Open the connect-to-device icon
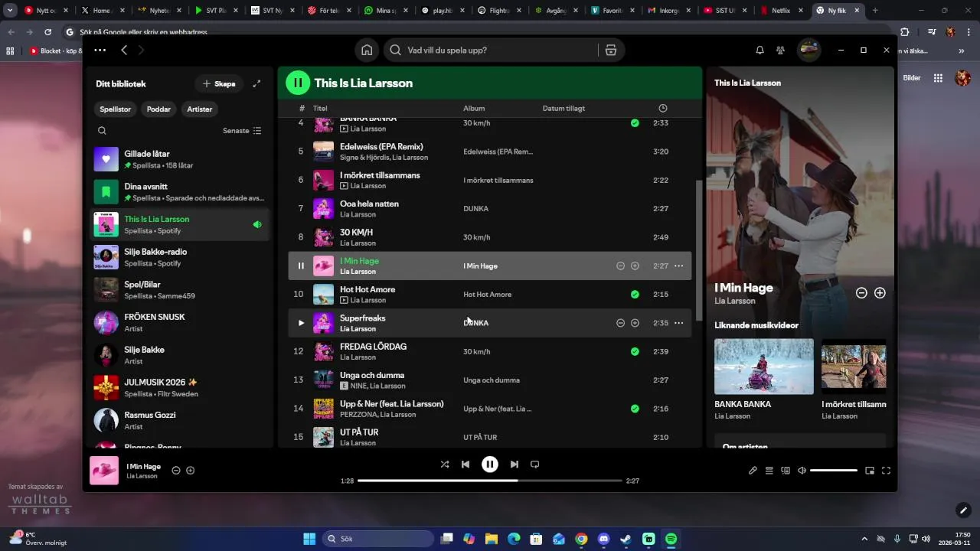This screenshot has width=980, height=551. pyautogui.click(x=785, y=471)
